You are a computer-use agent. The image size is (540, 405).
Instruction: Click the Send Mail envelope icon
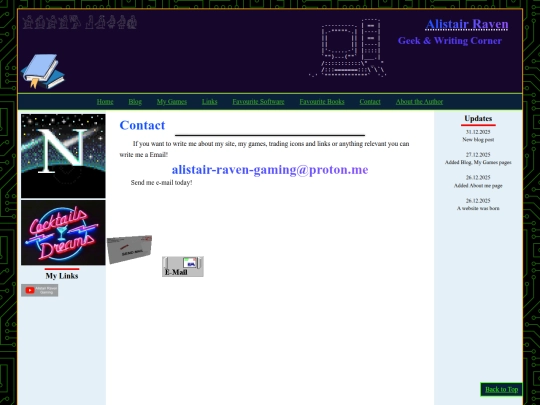(129, 249)
